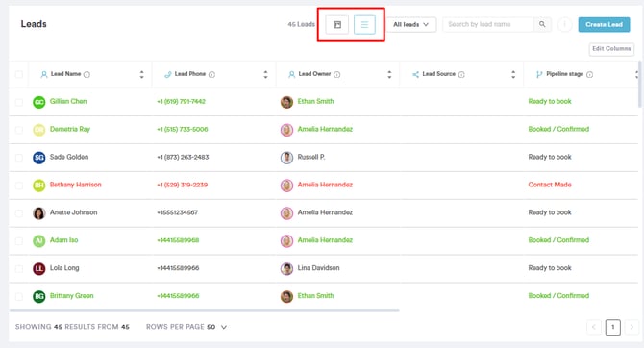Open lead Gillian Chen
644x348 pixels.
pos(68,101)
